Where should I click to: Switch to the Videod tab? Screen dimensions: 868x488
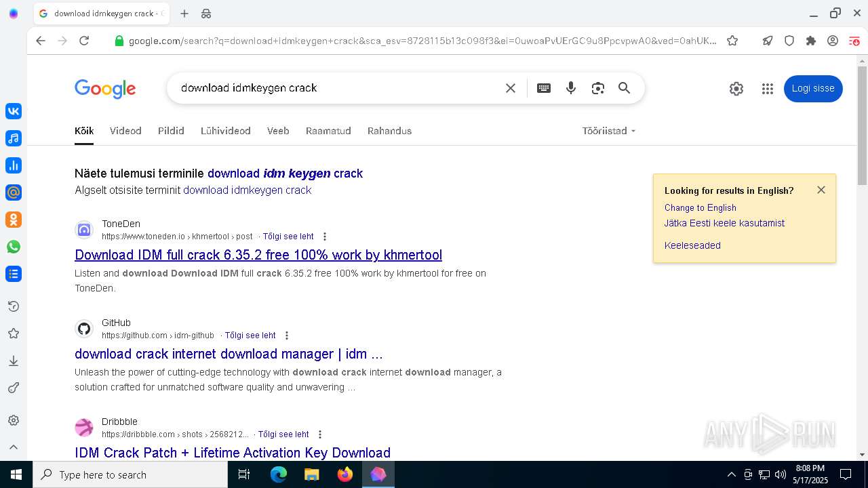tap(125, 131)
